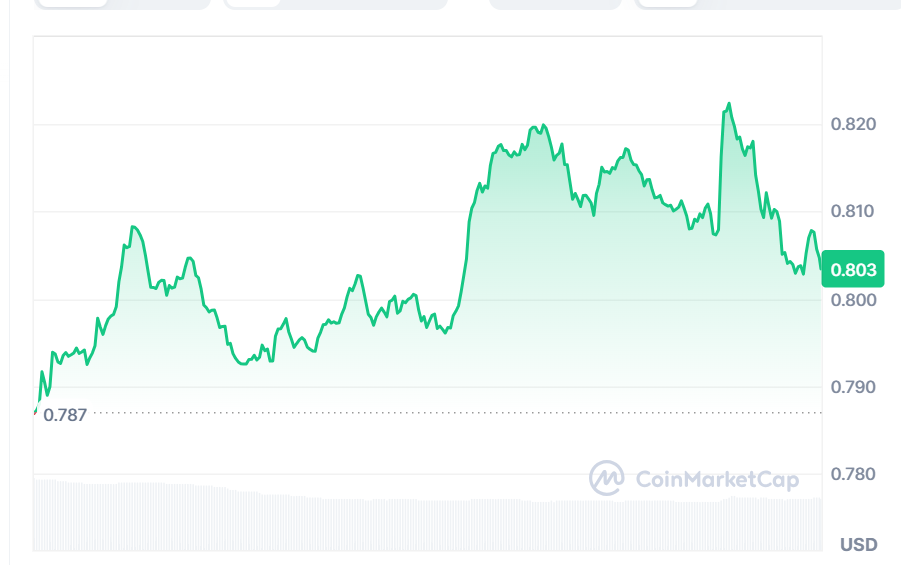This screenshot has height=565, width=901.
Task: Click the lowest trough after the first peak
Action: coord(243,364)
